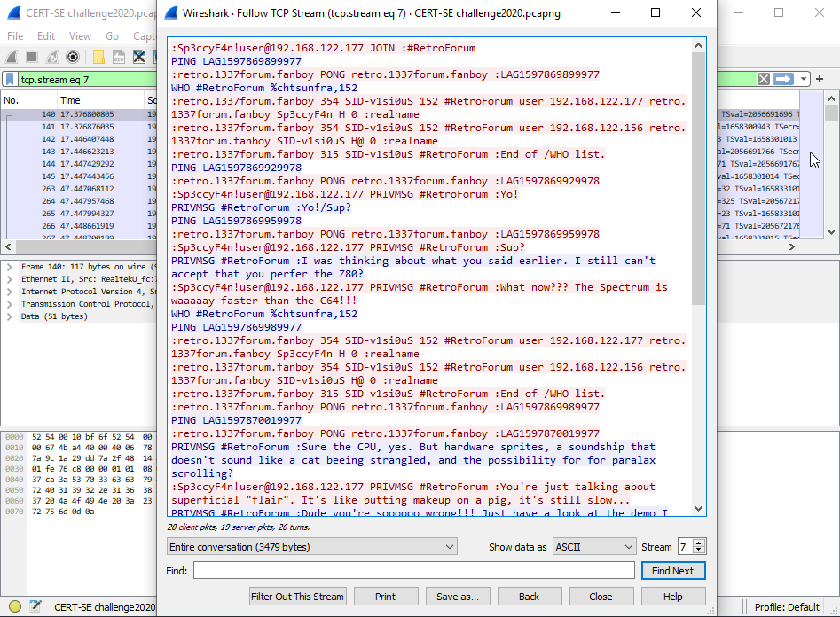This screenshot has height=617, width=840.
Task: Click the Time column header
Action: coord(101,100)
